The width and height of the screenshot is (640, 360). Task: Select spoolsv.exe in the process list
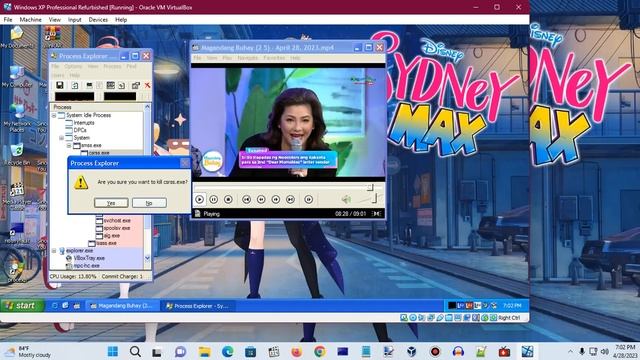tap(117, 228)
